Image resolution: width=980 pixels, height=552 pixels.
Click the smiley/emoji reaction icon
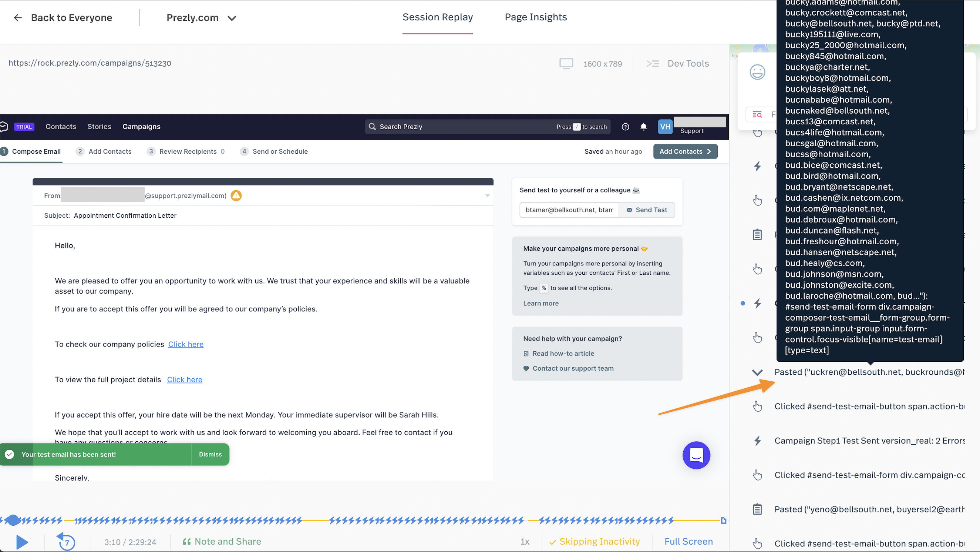[758, 72]
